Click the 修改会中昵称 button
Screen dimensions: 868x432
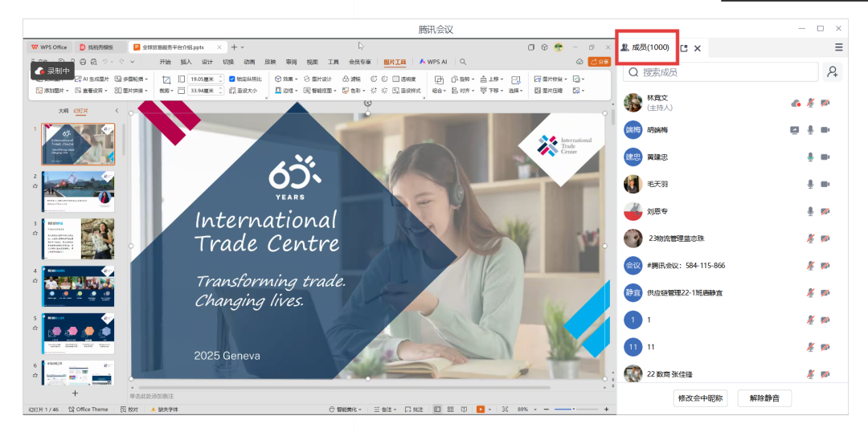(700, 398)
